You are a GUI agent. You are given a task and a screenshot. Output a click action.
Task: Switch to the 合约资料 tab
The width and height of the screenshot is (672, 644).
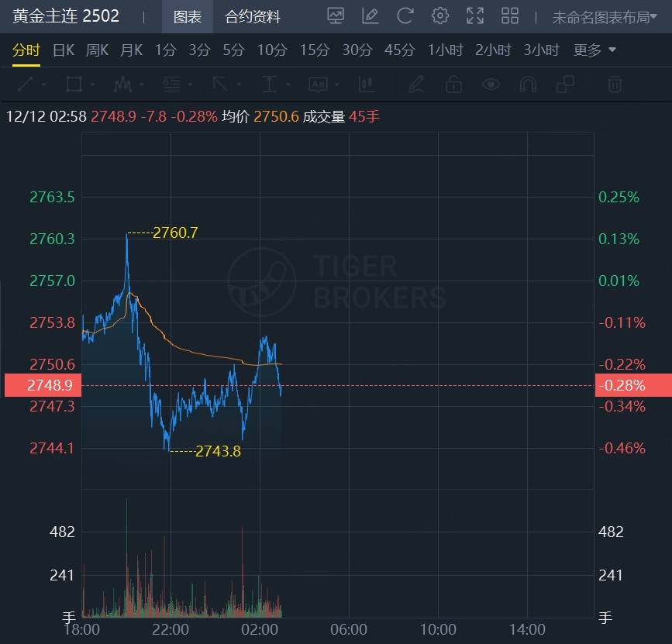click(x=253, y=17)
